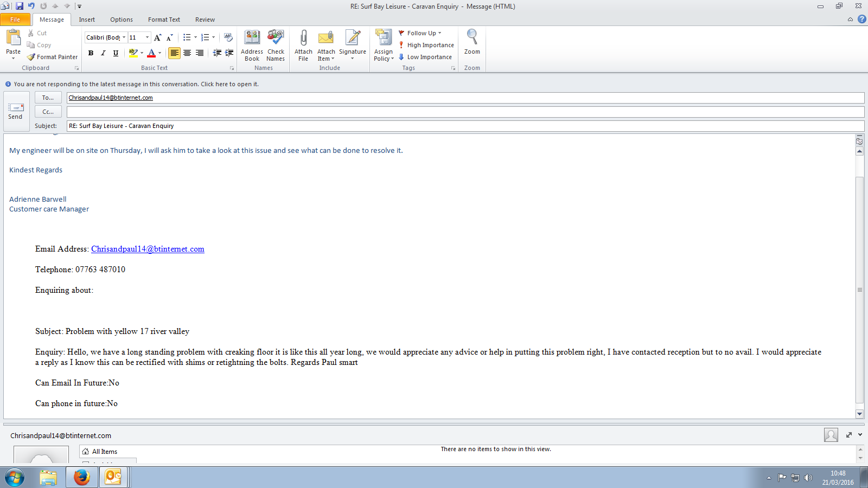Select the Format Painter tool
The image size is (868, 488).
click(x=53, y=57)
